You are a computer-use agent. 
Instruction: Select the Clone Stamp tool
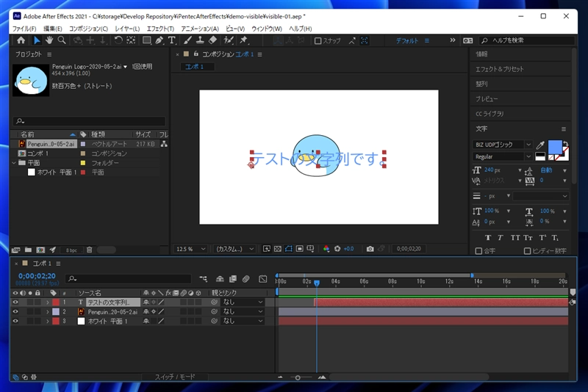click(200, 40)
